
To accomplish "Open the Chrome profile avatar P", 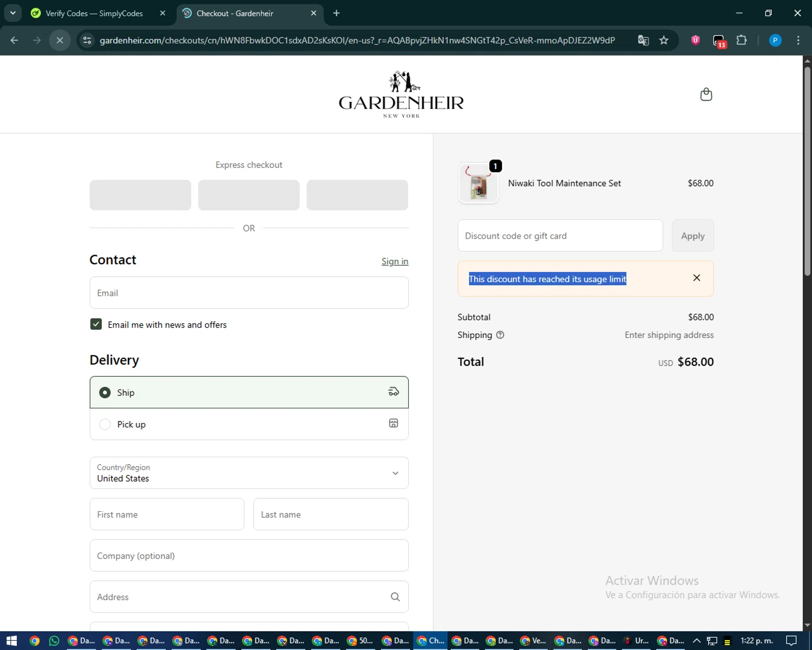I will coord(775,40).
